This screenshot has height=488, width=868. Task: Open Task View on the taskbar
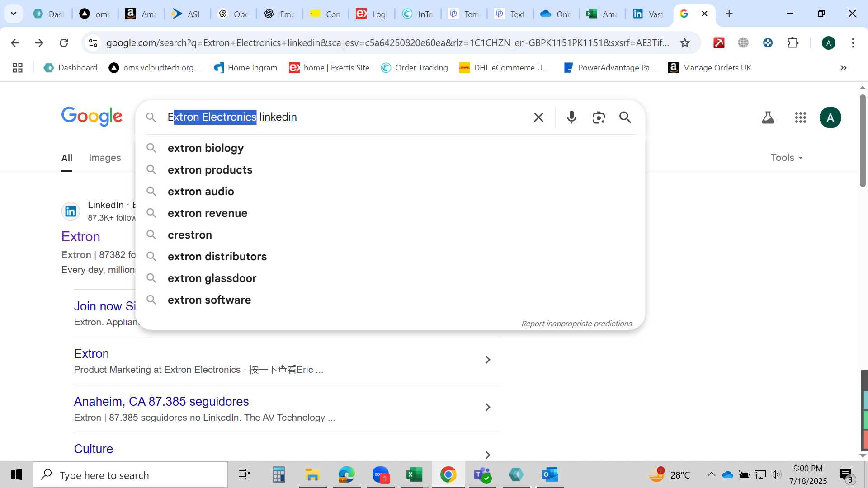244,475
